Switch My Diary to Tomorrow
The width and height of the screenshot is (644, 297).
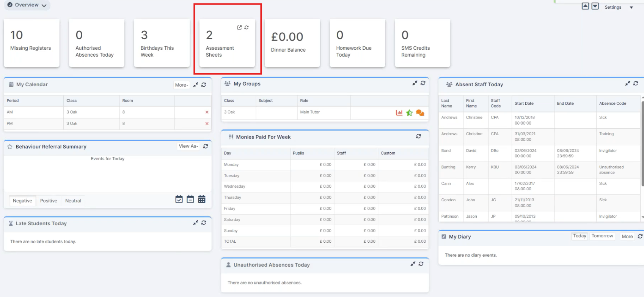click(602, 236)
